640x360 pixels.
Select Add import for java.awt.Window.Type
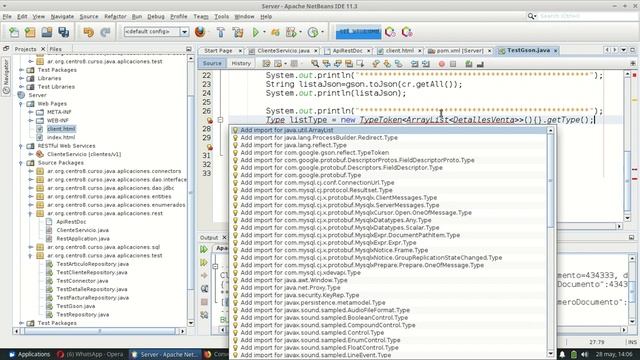point(389,280)
